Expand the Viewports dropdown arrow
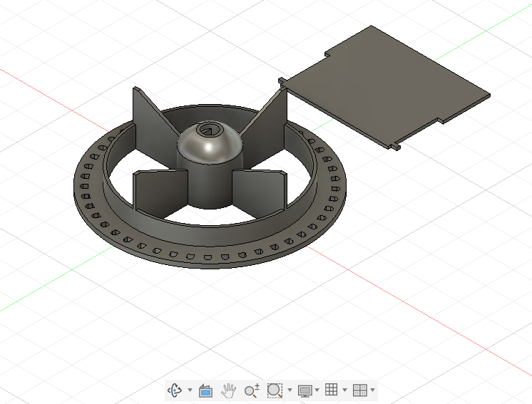 372,390
